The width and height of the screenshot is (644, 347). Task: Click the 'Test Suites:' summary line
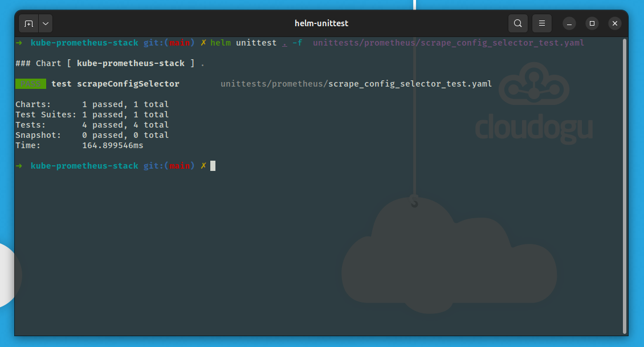tap(92, 115)
